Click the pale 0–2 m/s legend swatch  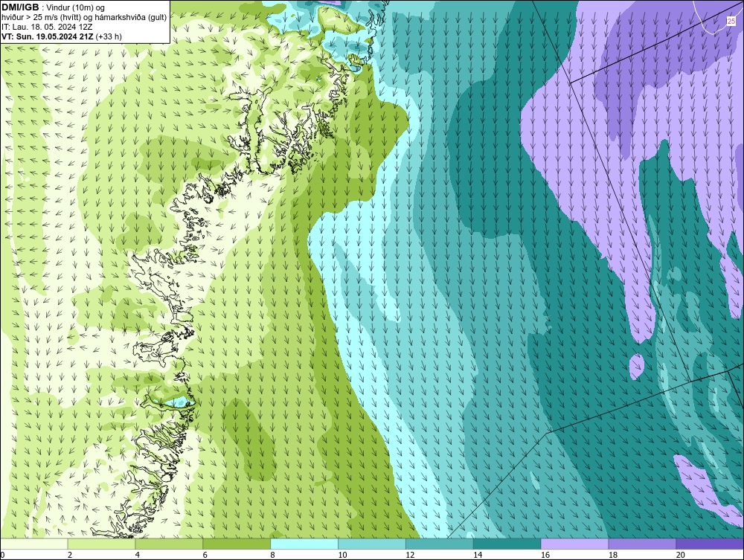pos(34,544)
